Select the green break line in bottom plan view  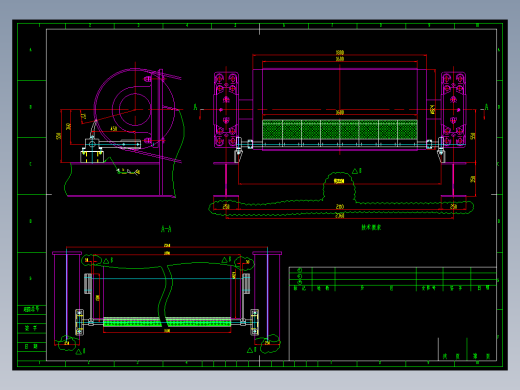click(x=166, y=295)
